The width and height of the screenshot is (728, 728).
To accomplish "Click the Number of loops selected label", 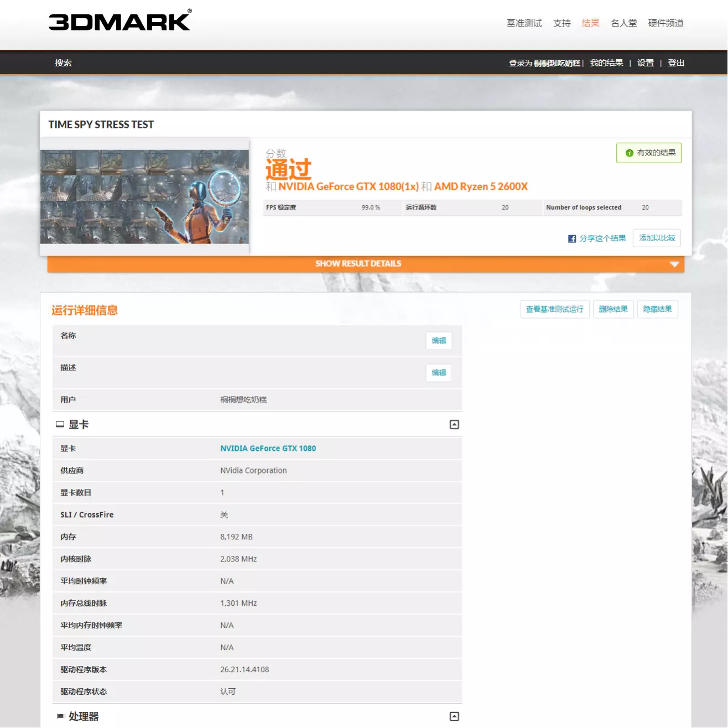I will (x=584, y=207).
